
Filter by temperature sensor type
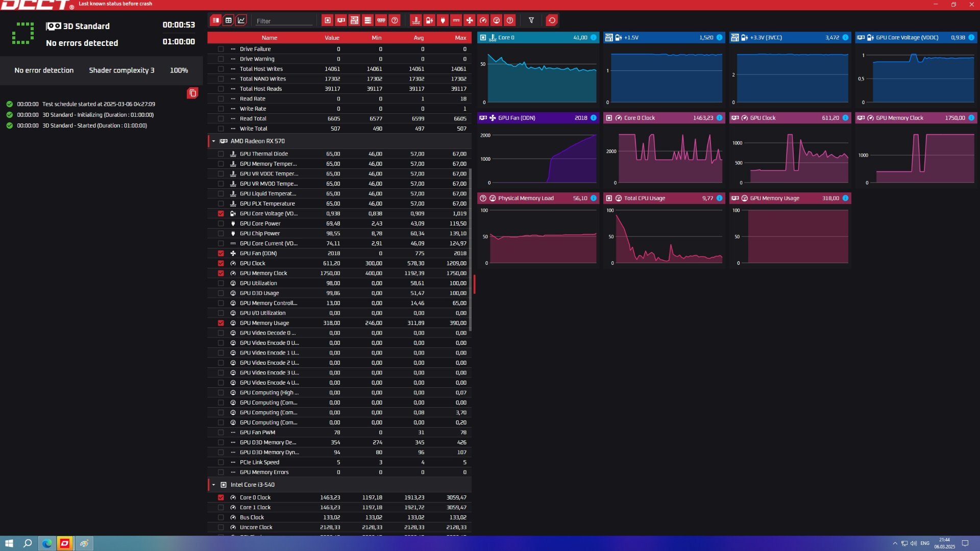416,20
